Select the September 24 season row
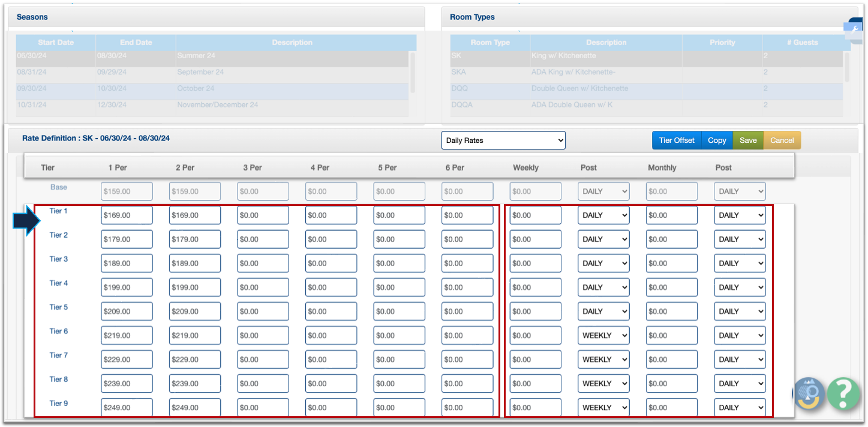Screen dimensions: 868x427 [x=213, y=72]
